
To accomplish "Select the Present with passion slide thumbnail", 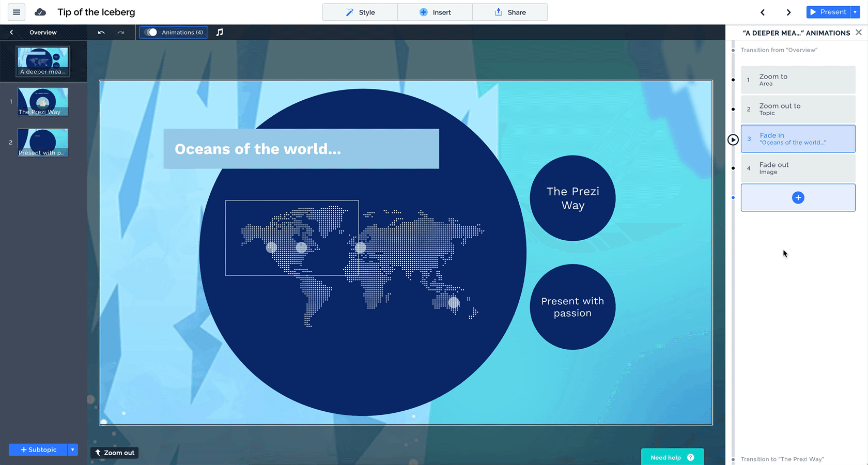I will (43, 143).
